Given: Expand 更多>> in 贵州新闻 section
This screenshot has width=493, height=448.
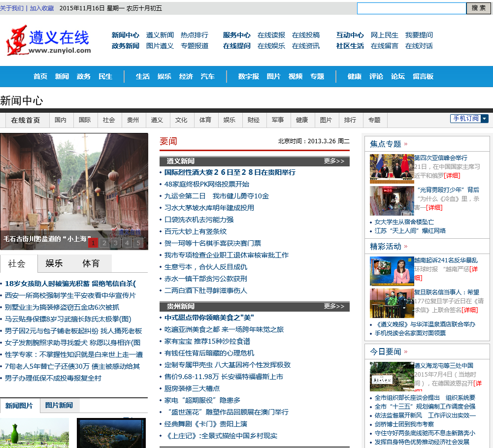Looking at the screenshot, I should point(334,306).
